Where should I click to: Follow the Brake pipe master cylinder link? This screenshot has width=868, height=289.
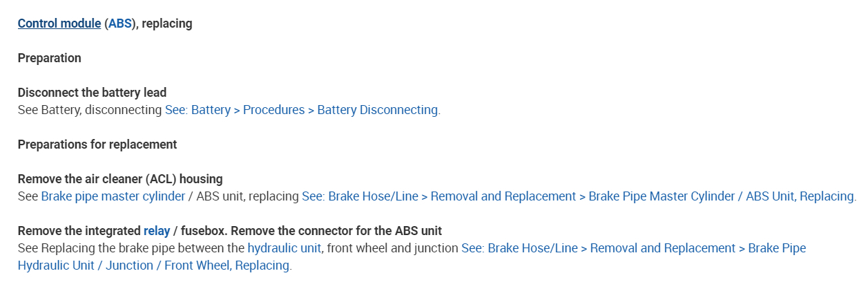[x=113, y=196]
